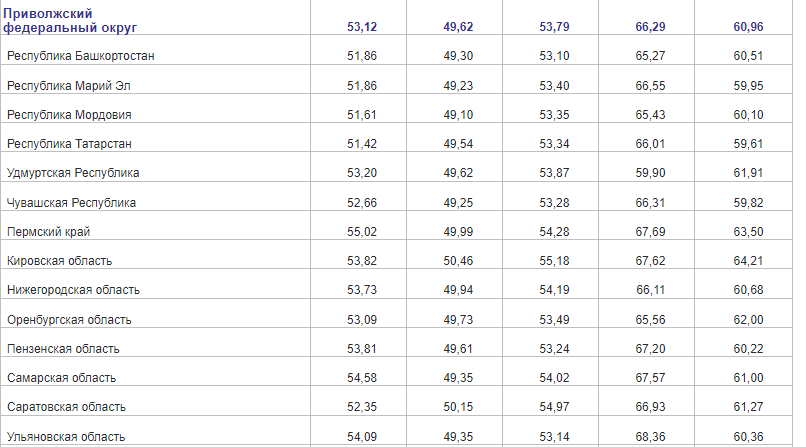Select the Пензенская область region name
806x447 pixels.
63,349
